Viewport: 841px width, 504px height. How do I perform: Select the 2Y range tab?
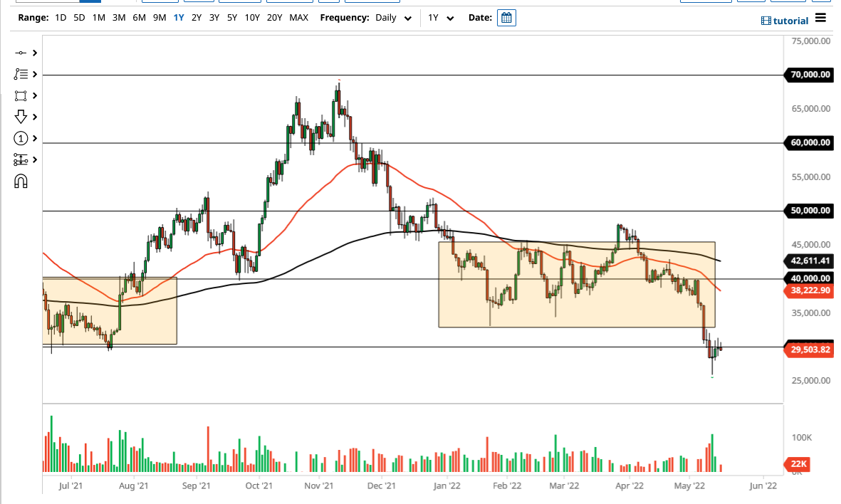(196, 17)
